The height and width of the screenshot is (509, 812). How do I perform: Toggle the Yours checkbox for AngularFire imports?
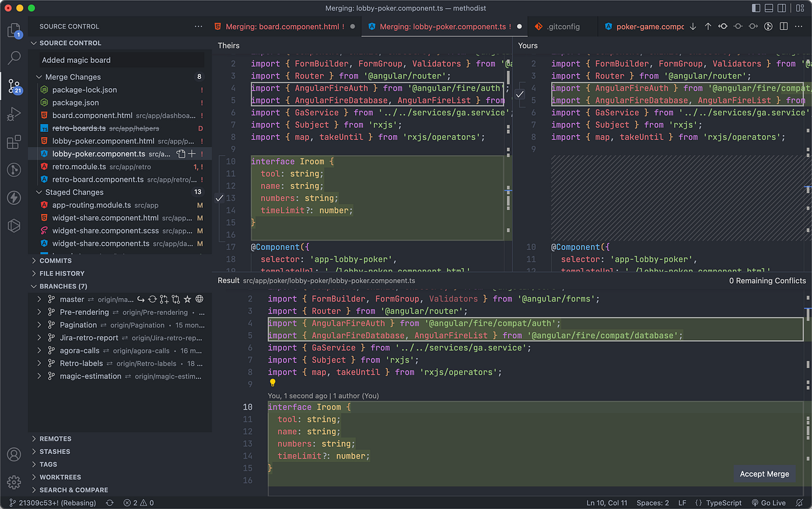[x=520, y=94]
